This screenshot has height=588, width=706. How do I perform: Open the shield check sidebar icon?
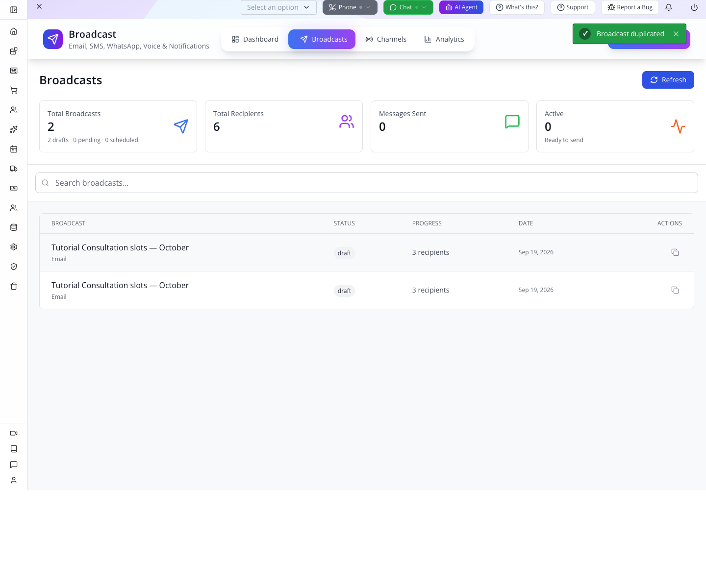(x=14, y=267)
